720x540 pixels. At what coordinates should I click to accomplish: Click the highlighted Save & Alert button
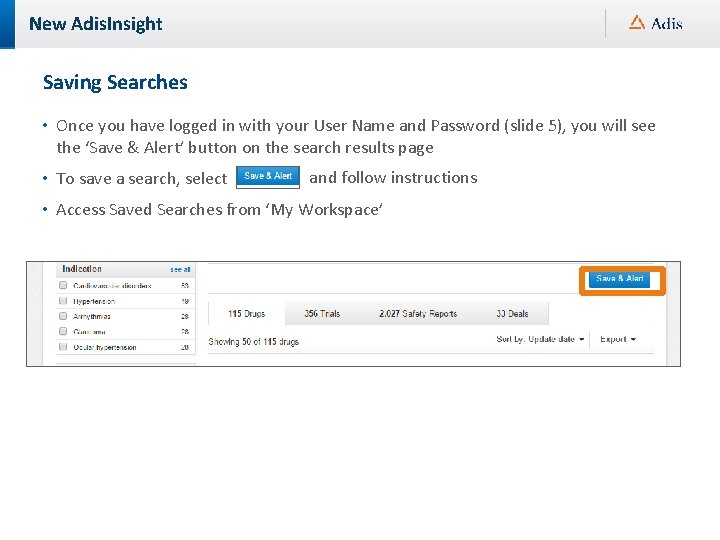[621, 279]
